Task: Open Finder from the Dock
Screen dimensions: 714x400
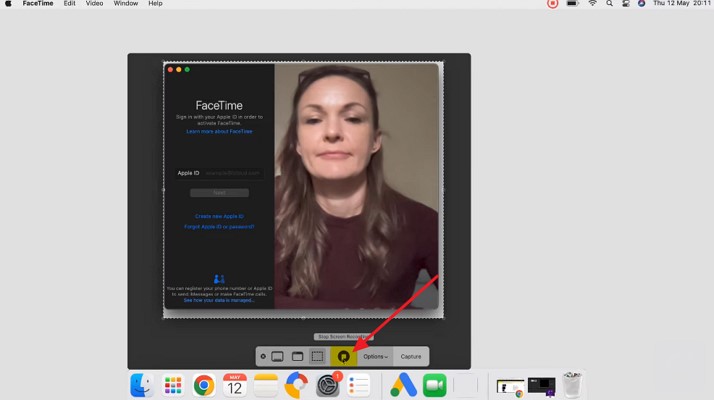Action: 142,385
